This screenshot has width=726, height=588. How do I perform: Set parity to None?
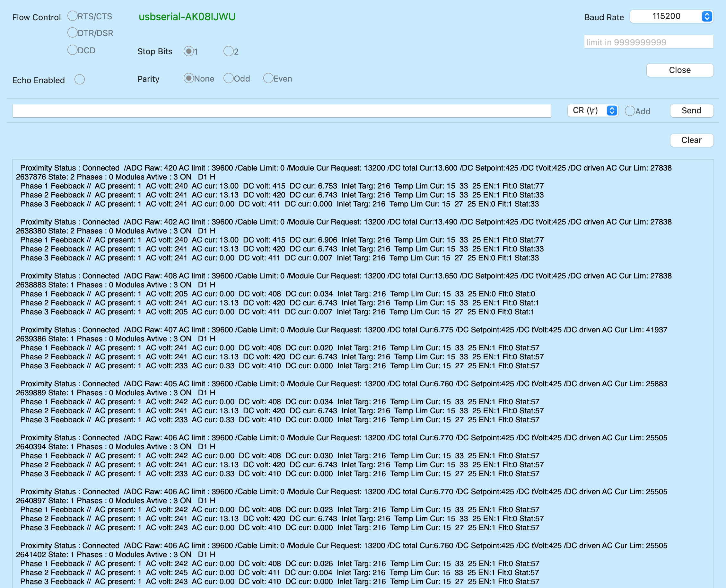tap(188, 78)
